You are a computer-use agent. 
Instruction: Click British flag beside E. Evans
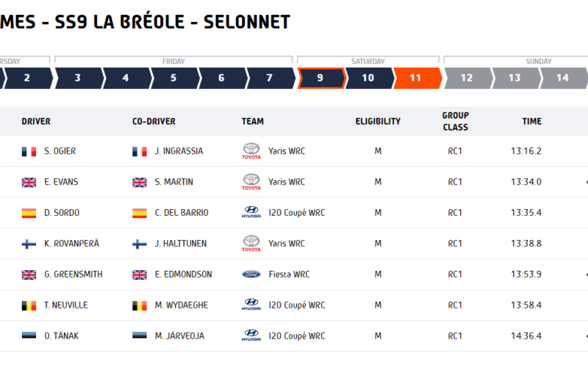click(29, 182)
